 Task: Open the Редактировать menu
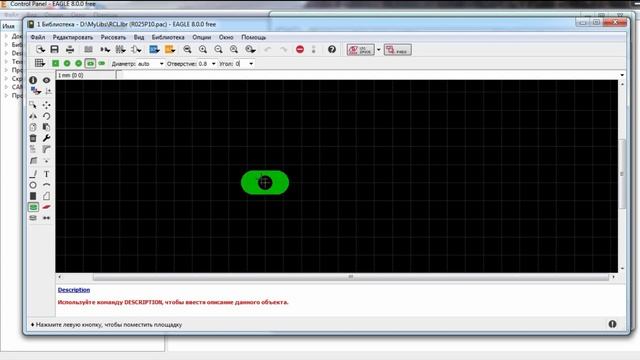(x=73, y=37)
